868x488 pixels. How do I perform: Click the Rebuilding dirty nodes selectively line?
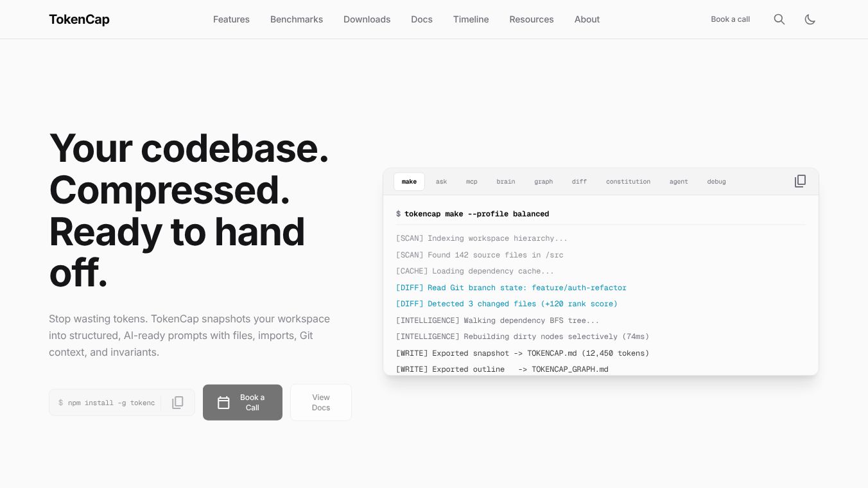click(x=523, y=336)
